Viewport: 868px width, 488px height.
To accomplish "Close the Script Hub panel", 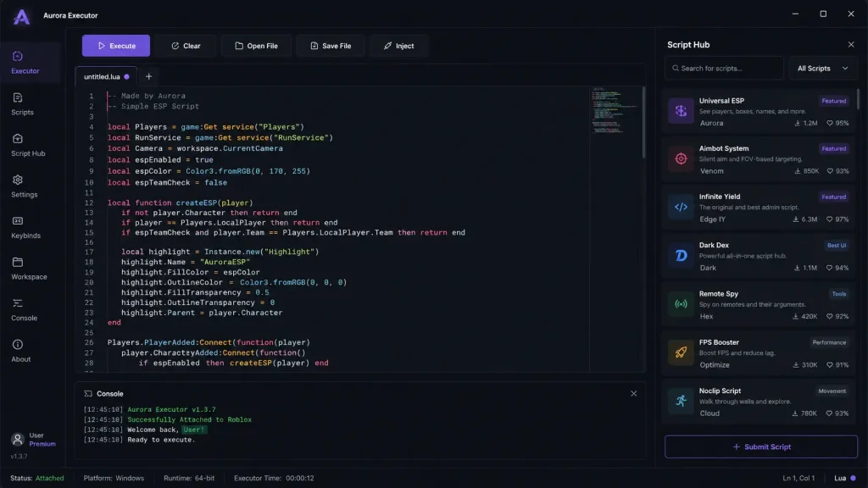I will tap(851, 44).
